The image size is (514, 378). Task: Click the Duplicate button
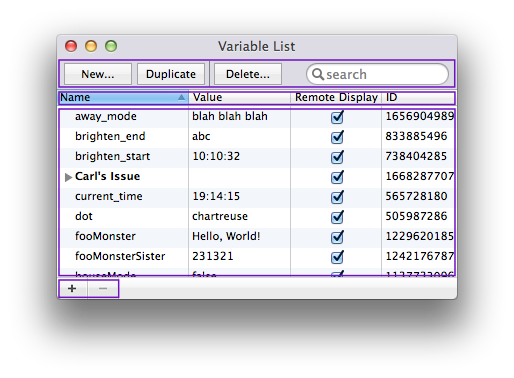171,74
